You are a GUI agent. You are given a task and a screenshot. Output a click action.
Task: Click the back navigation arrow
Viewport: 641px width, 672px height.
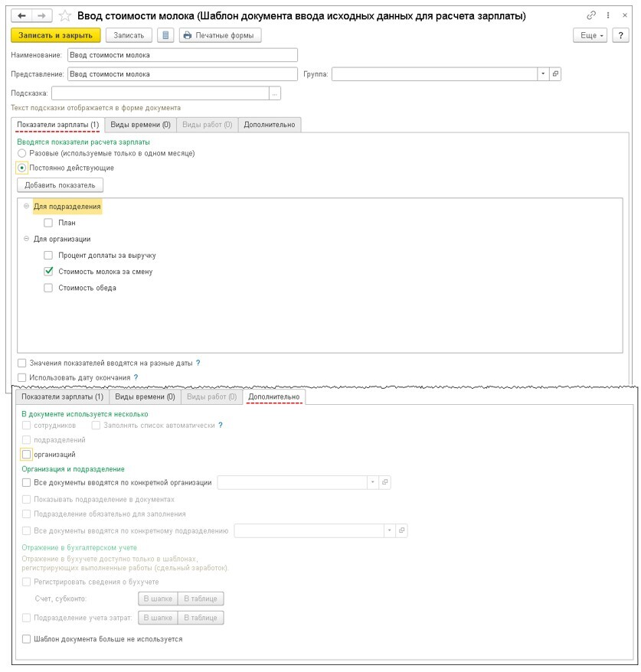click(21, 15)
